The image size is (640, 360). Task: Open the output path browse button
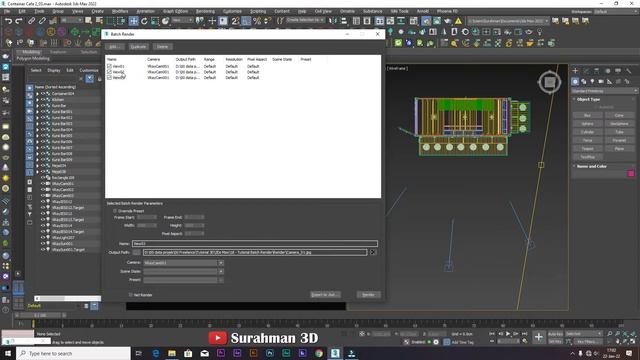136,253
